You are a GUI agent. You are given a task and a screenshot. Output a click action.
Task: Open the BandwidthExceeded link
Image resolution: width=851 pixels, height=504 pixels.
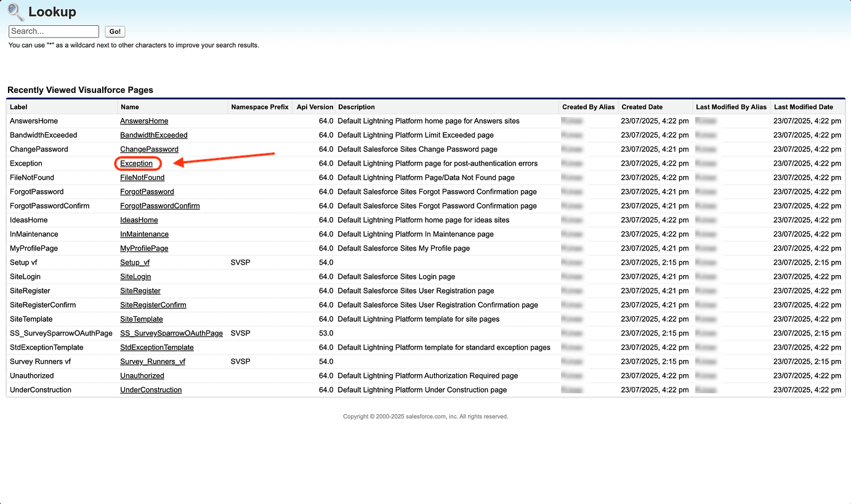(153, 135)
